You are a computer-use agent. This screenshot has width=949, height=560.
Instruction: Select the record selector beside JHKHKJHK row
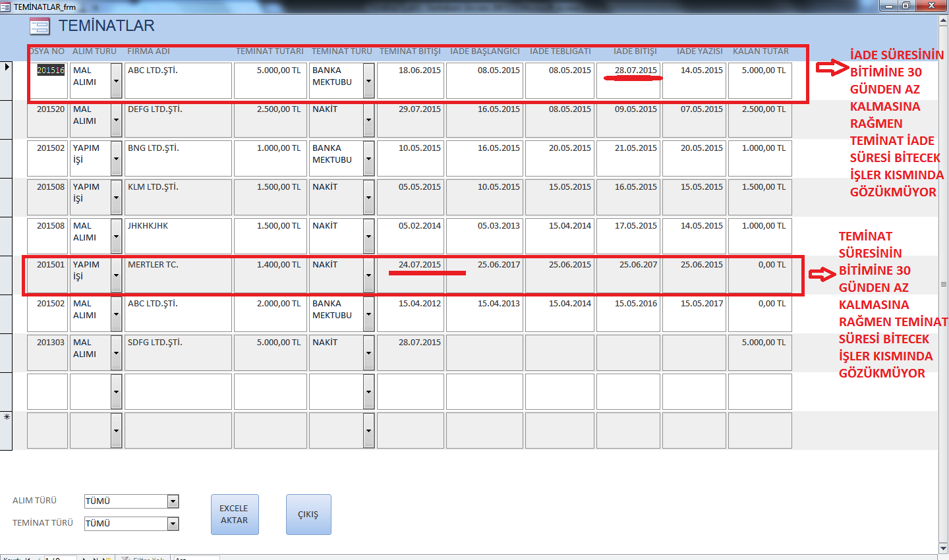point(7,237)
